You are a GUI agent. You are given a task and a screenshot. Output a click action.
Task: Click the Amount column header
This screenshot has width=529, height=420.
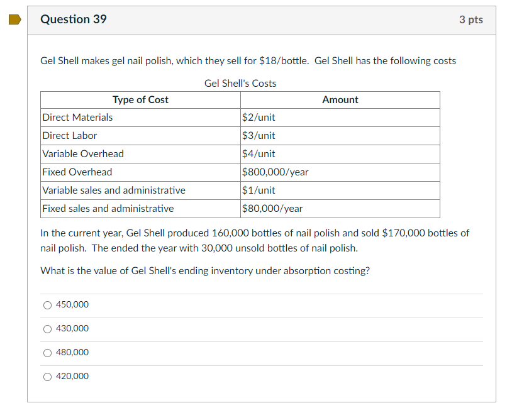click(x=340, y=99)
